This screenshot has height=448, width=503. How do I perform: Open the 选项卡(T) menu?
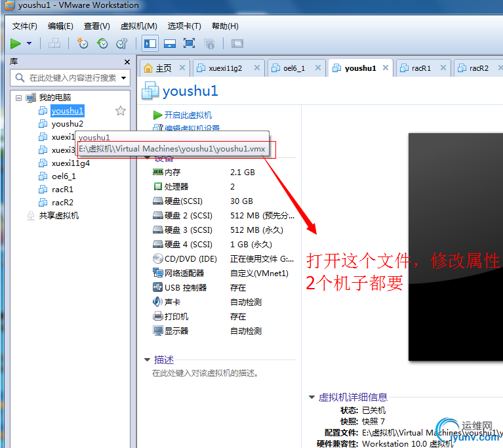[x=184, y=26]
